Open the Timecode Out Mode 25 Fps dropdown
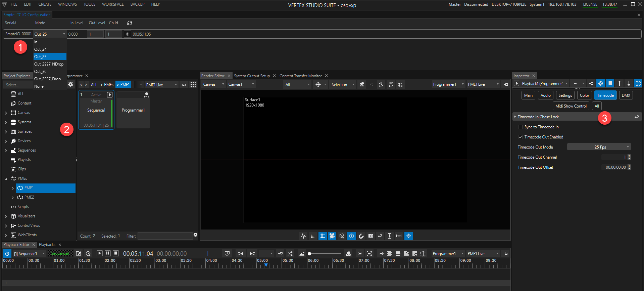This screenshot has height=291, width=644. click(x=599, y=147)
